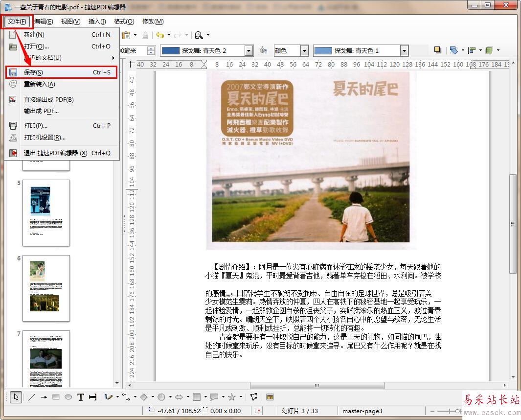Viewport: 521px width, 420px height.
Task: Choose 输出成 PDF... menu entry
Action: point(62,111)
